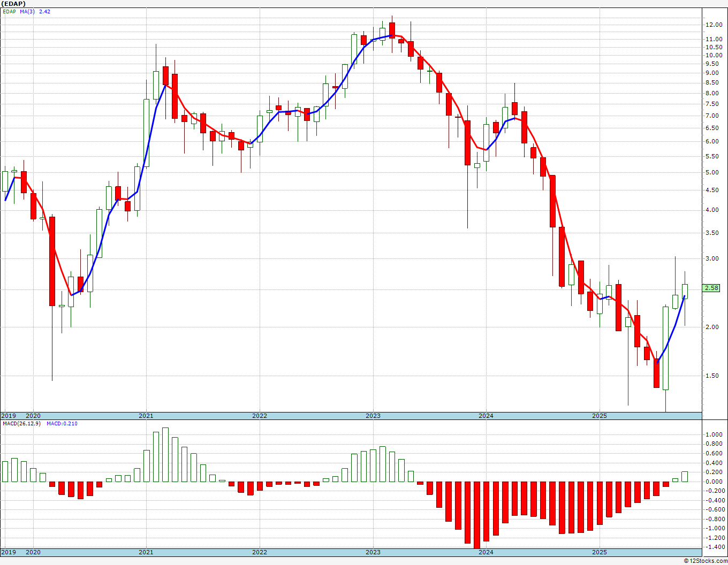Select the blue MACD:0.210 value label
The width and height of the screenshot is (728, 565).
(62, 423)
